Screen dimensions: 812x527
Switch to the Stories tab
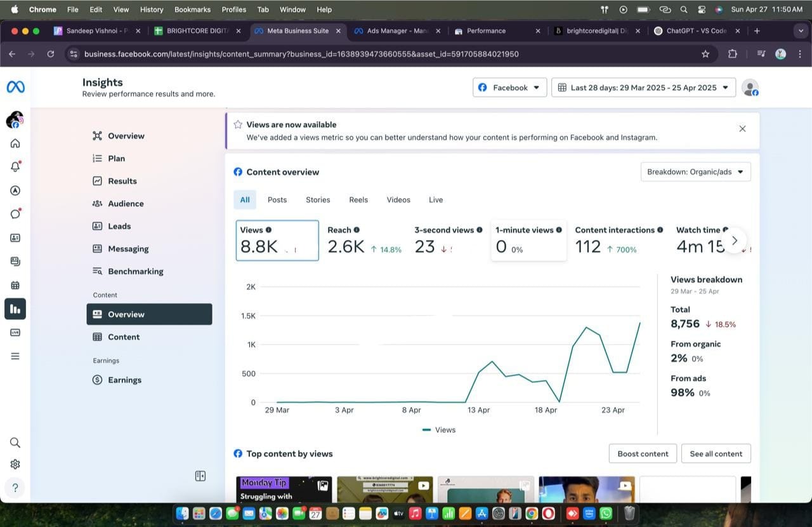point(318,199)
